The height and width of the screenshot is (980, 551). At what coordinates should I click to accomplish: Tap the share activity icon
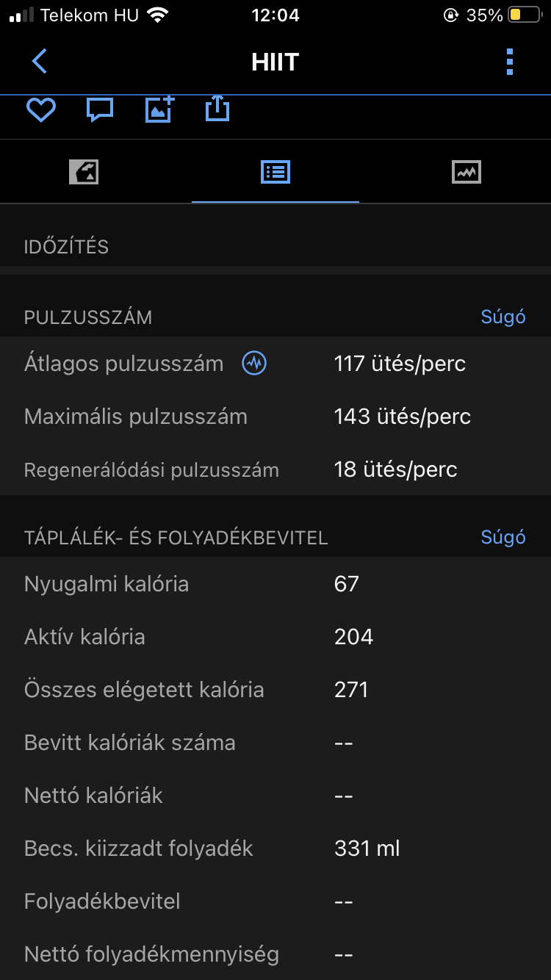click(217, 110)
